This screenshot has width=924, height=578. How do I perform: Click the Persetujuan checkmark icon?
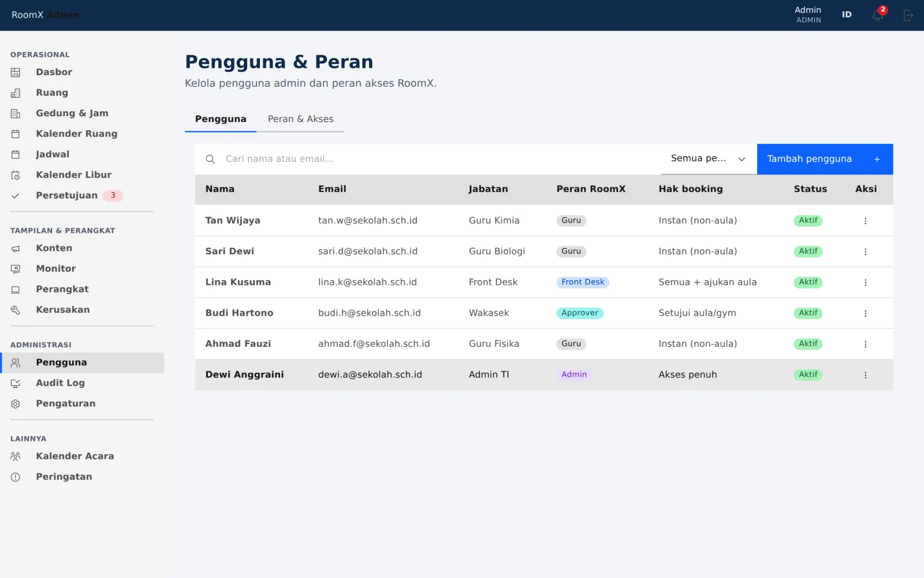tap(16, 196)
